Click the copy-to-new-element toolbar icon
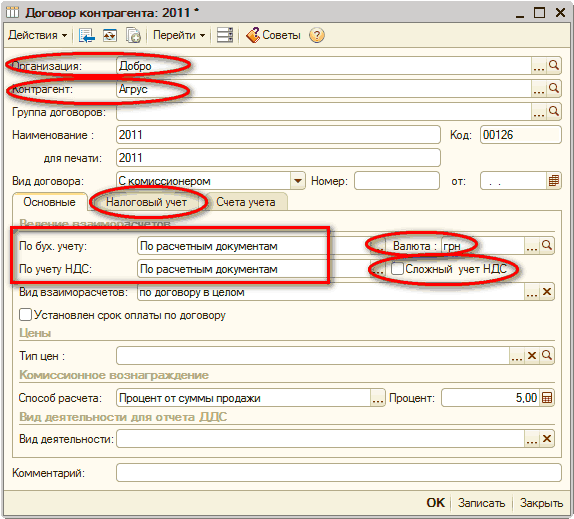 tap(133, 36)
